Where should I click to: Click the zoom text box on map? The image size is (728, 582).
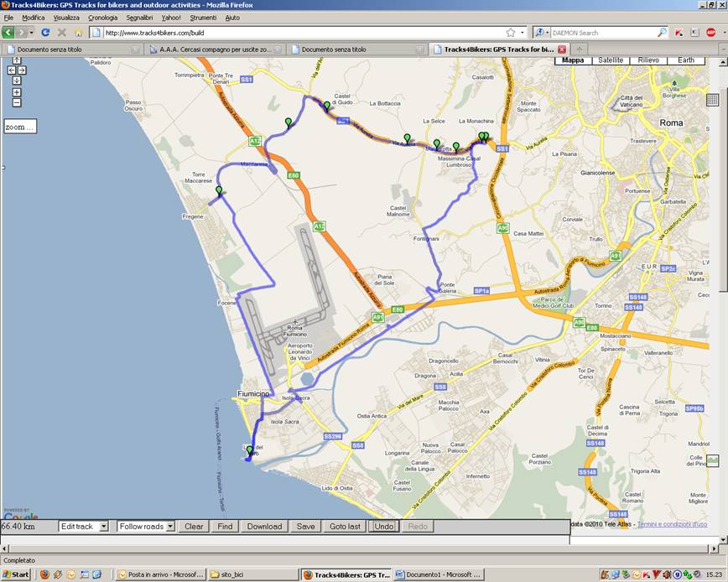coord(20,127)
